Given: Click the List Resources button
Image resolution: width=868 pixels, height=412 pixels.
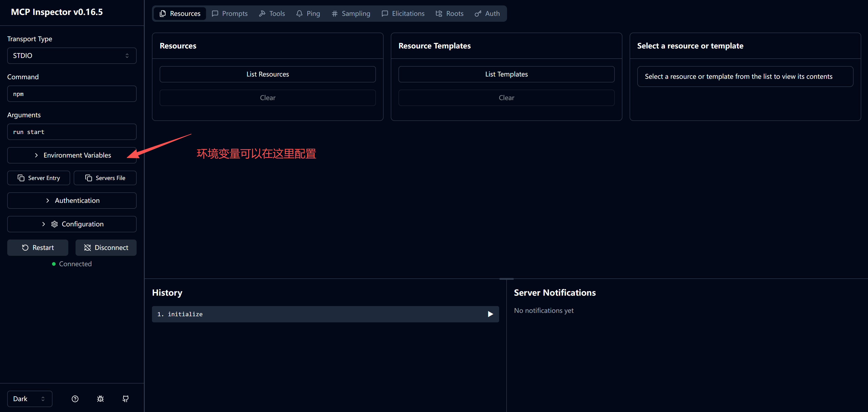Looking at the screenshot, I should click(x=268, y=74).
